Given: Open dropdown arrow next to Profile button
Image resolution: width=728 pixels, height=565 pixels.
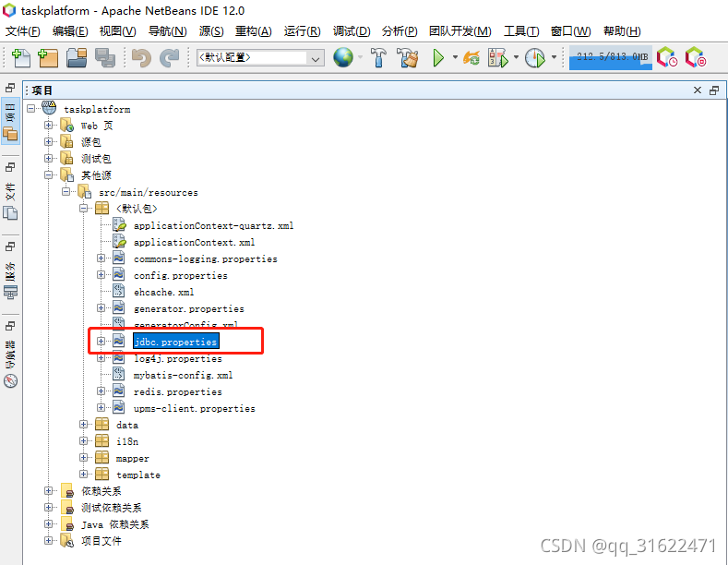Looking at the screenshot, I should point(554,57).
